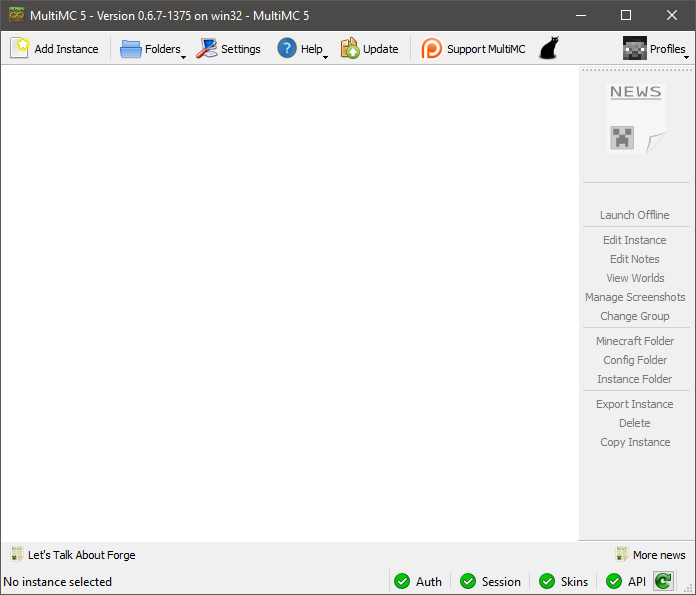Click the Update icon in toolbar
The width and height of the screenshot is (696, 595).
click(350, 48)
